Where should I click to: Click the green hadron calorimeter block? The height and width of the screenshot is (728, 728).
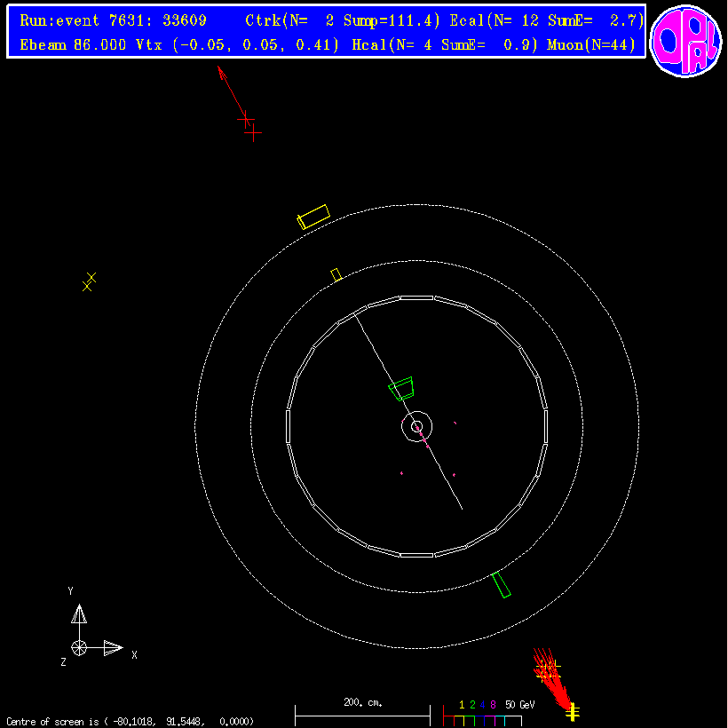point(502,584)
